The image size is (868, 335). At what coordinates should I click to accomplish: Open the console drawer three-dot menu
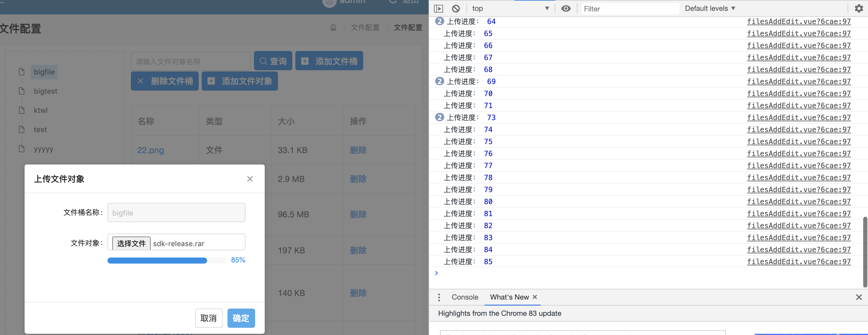pos(439,297)
